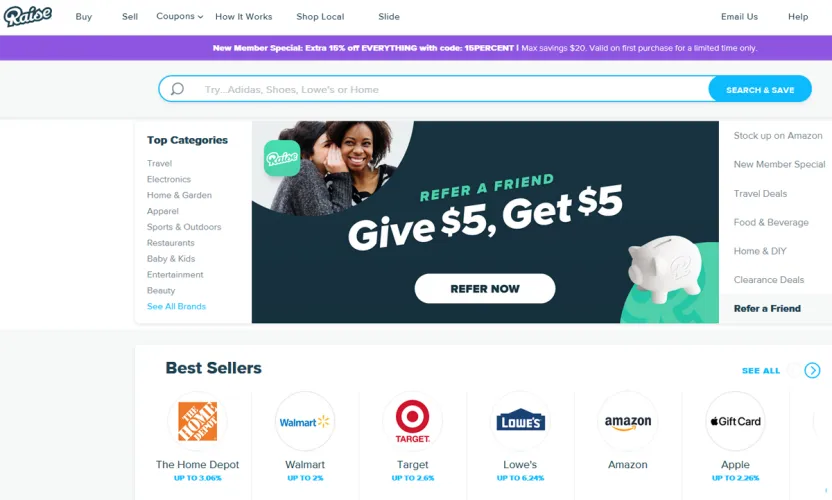
Task: Click the REFER NOW button
Action: pos(485,289)
